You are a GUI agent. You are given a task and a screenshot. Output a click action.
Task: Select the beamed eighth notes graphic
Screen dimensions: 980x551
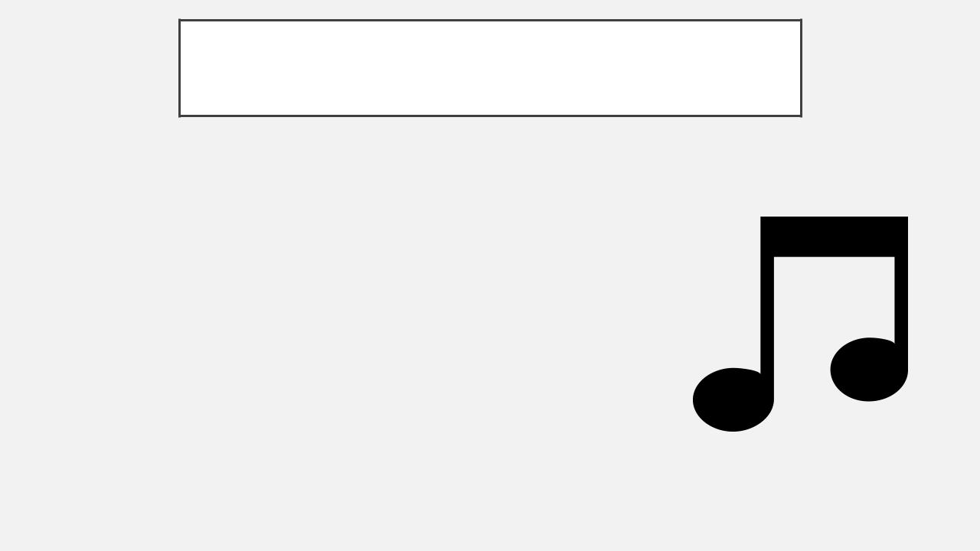800,324
